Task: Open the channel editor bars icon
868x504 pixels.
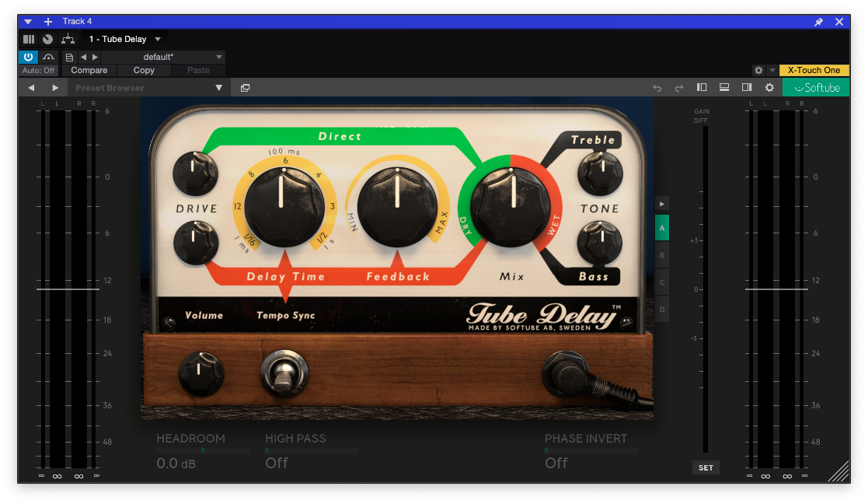Action: pyautogui.click(x=29, y=39)
